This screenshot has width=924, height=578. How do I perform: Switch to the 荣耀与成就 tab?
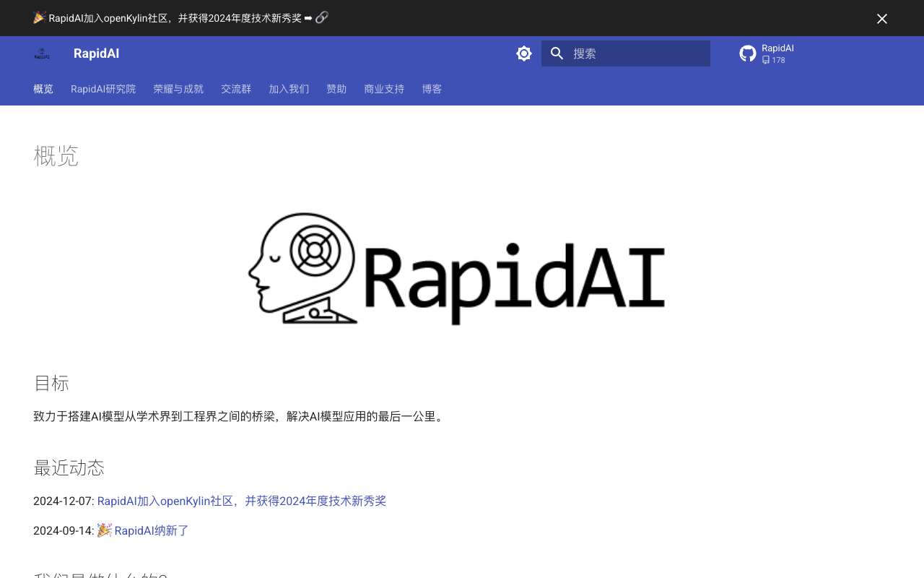pos(178,89)
